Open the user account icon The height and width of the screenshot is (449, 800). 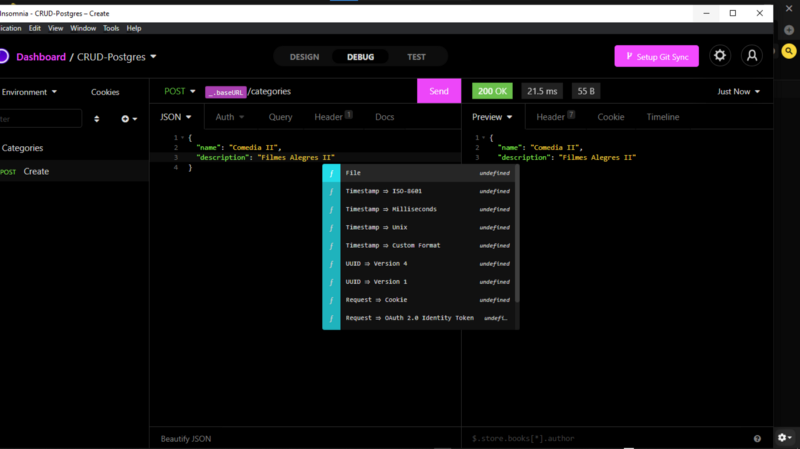pos(752,56)
